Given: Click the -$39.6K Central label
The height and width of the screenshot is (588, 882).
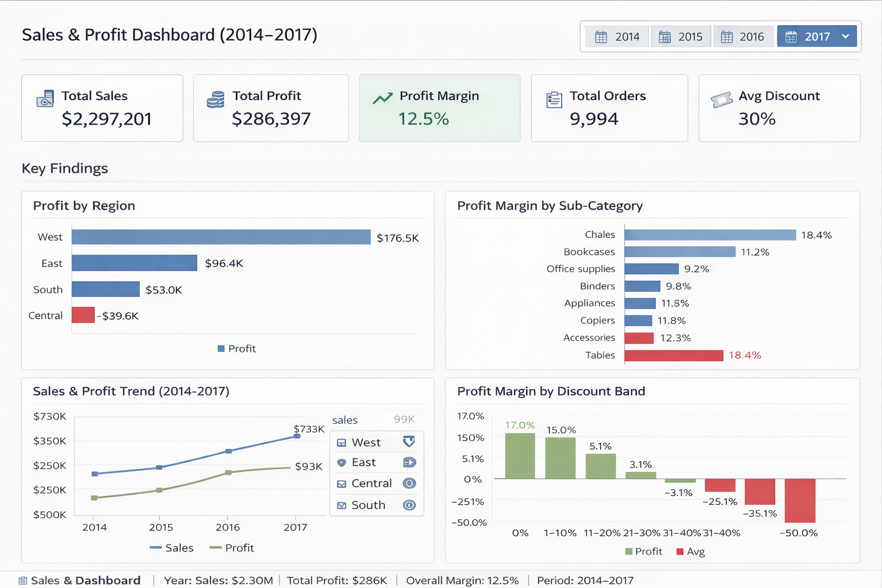Looking at the screenshot, I should (x=118, y=316).
